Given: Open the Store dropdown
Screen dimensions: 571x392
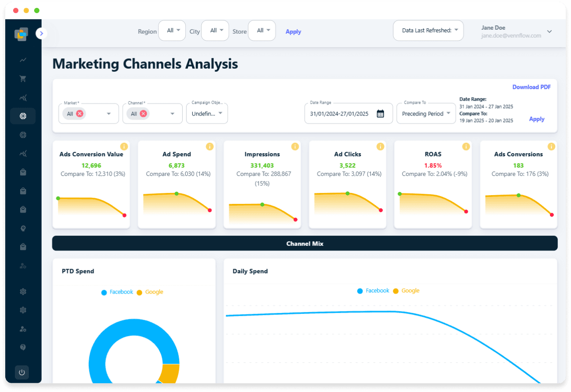Looking at the screenshot, I should point(262,31).
